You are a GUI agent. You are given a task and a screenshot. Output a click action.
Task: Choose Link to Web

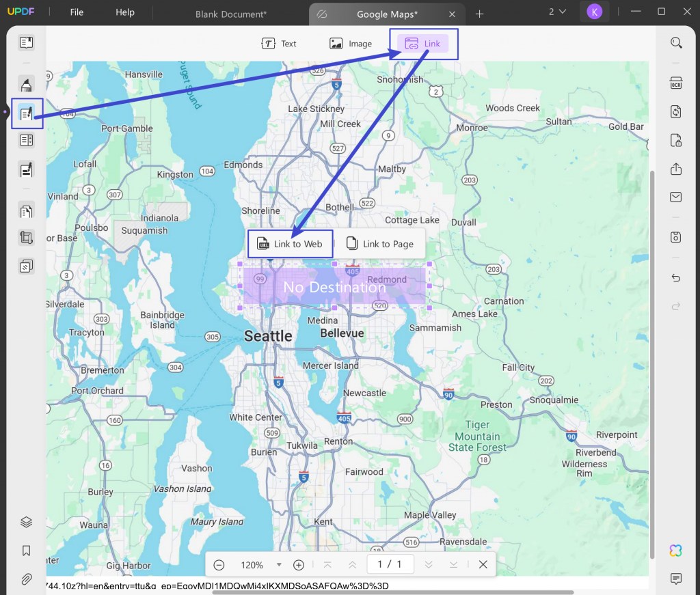(x=290, y=243)
